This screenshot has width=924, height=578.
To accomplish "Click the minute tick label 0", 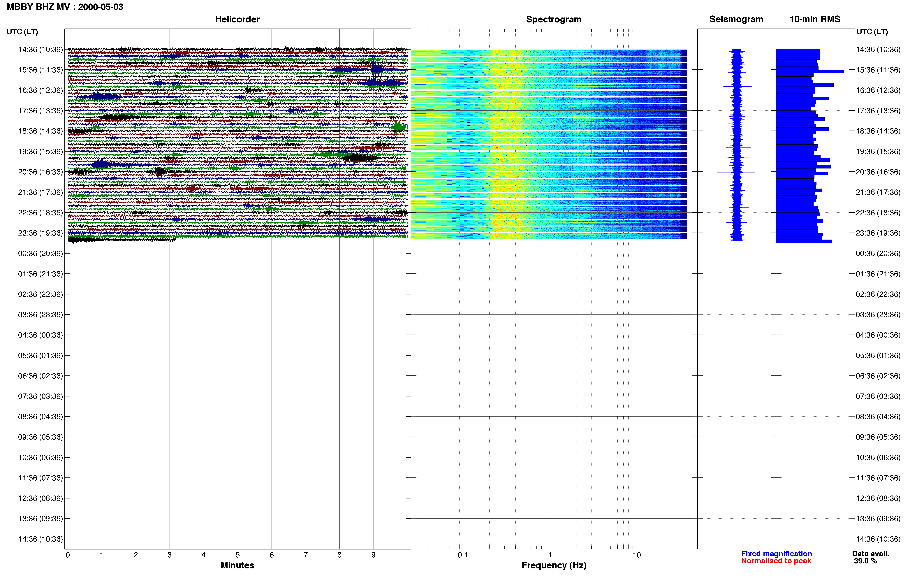I will click(68, 555).
